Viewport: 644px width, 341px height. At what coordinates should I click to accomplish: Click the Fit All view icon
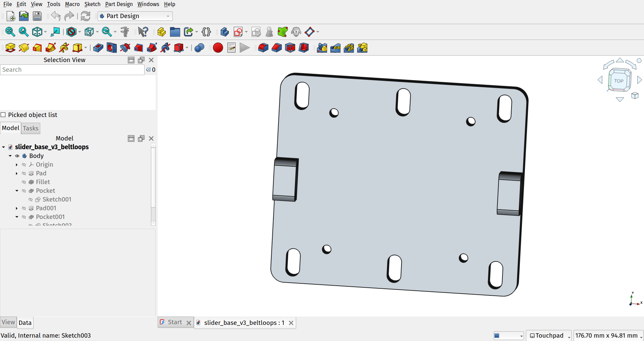tap(10, 32)
